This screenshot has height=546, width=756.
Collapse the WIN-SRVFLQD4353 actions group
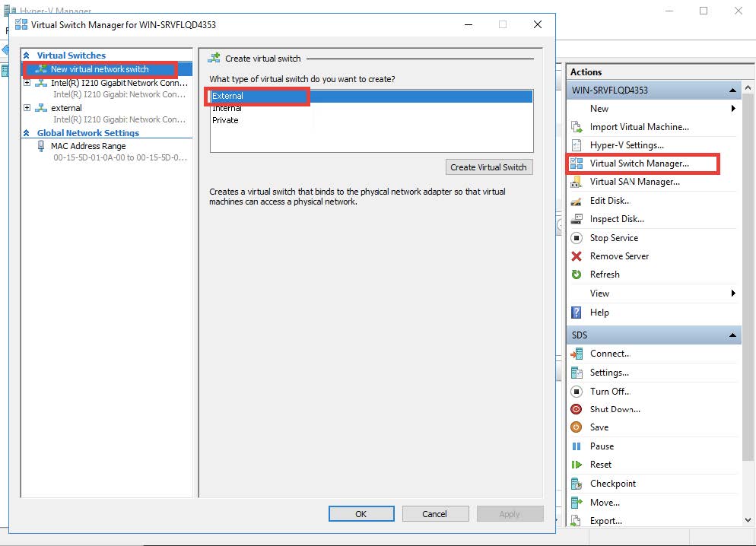point(733,90)
